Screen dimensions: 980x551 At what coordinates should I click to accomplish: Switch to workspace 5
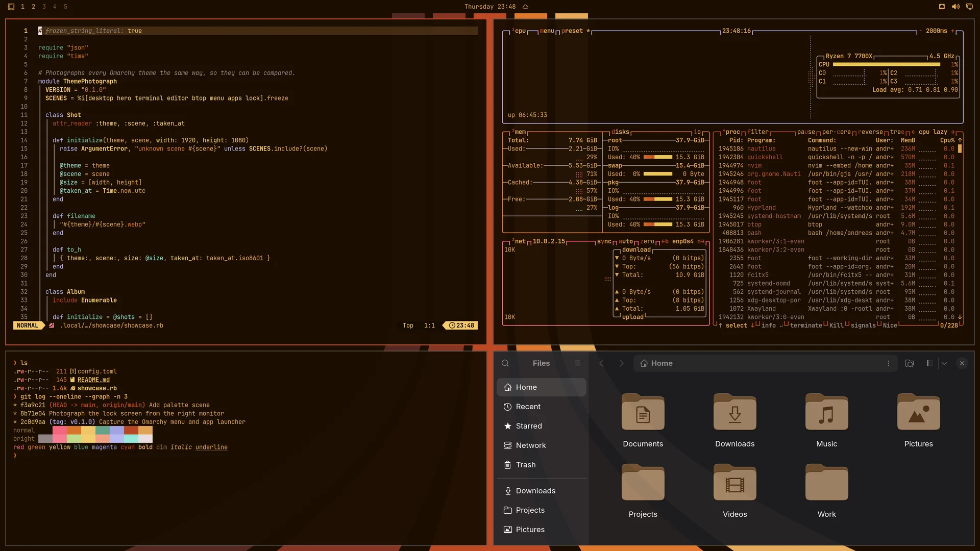click(x=65, y=7)
